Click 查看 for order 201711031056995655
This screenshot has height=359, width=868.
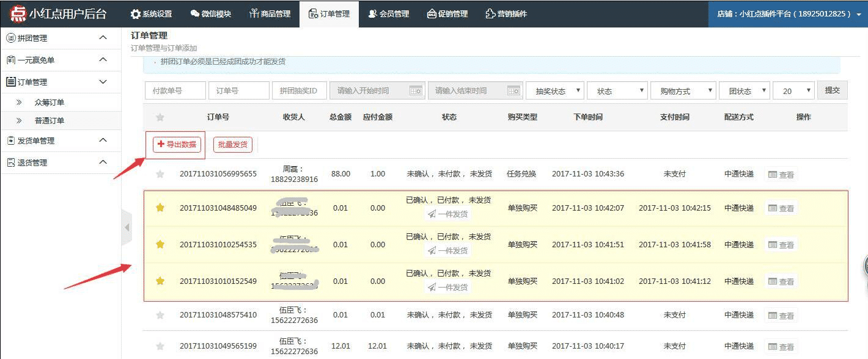pos(781,175)
